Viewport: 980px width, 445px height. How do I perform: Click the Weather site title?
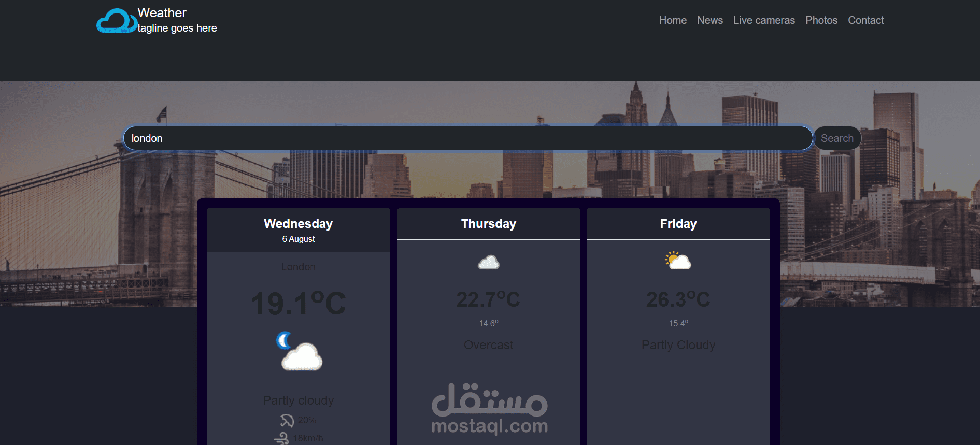click(162, 13)
